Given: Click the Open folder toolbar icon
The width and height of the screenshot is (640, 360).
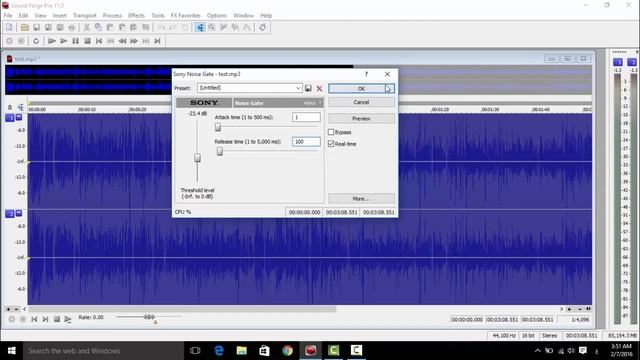Looking at the screenshot, I should (24, 27).
